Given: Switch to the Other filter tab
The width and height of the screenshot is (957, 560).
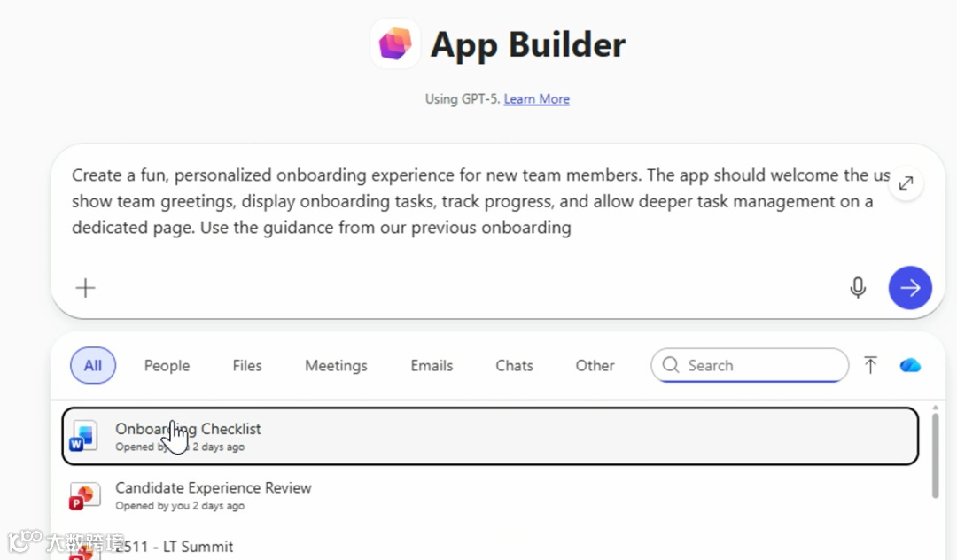Looking at the screenshot, I should [595, 365].
